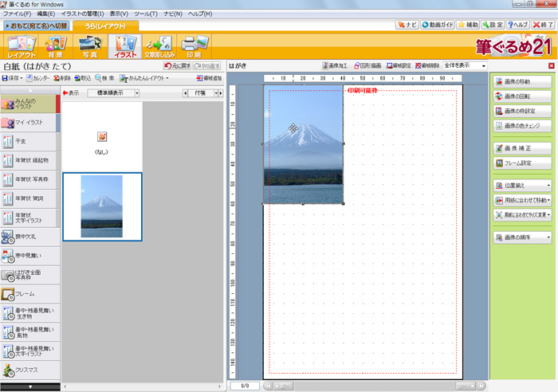The width and height of the screenshot is (558, 392).
Task: Click the 検索 search magnifier icon
Action: (104, 79)
